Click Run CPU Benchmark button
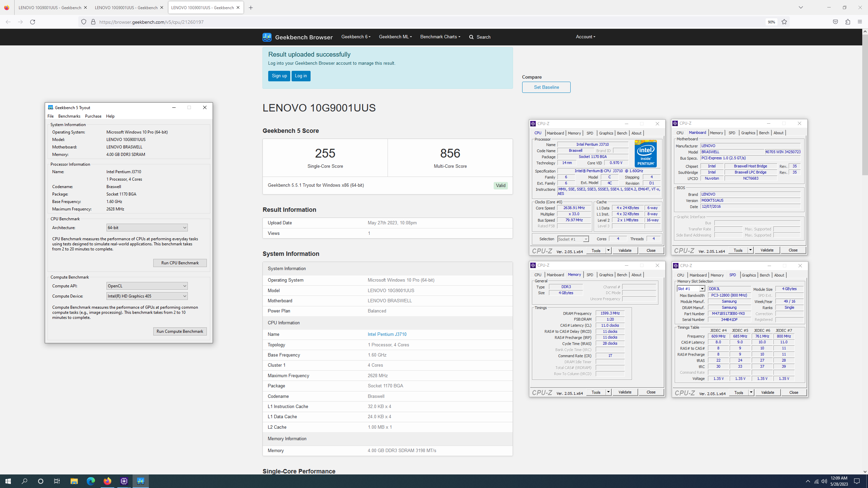Viewport: 868px width, 488px height. coord(180,263)
